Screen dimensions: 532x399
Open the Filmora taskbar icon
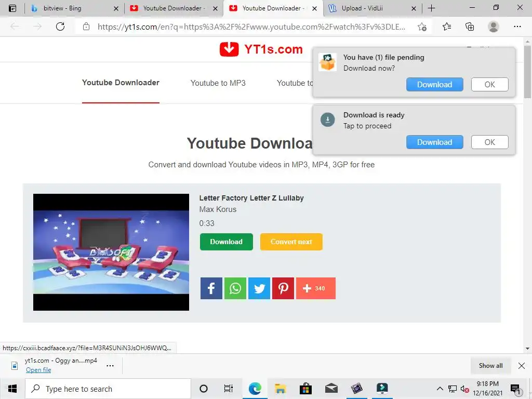tap(382, 389)
